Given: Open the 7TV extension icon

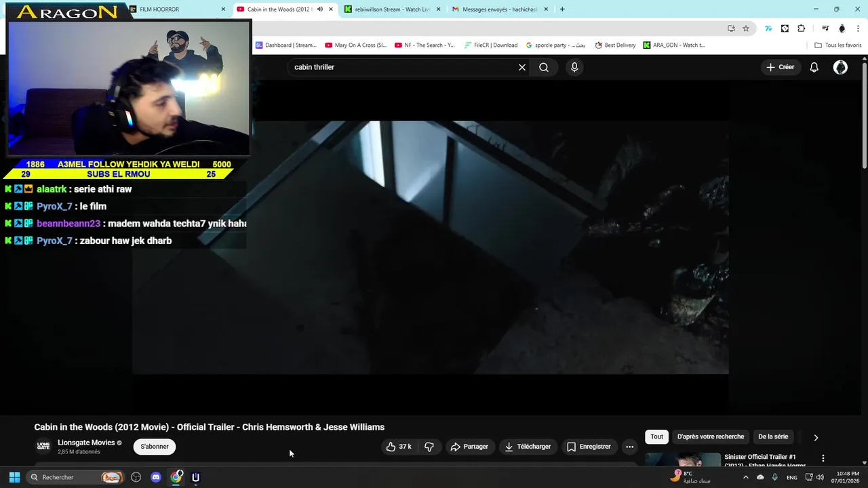Looking at the screenshot, I should 768,28.
